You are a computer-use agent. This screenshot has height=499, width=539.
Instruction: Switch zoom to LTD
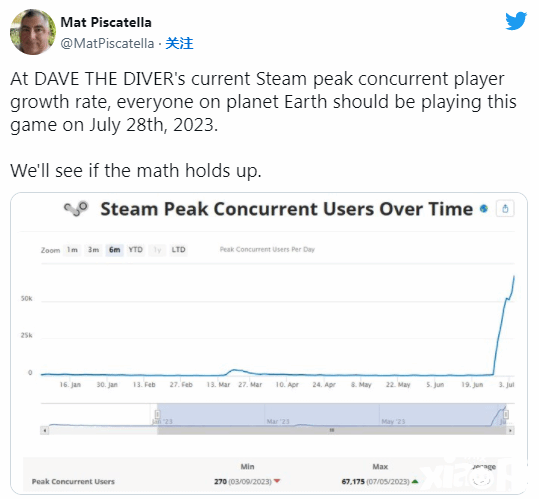pyautogui.click(x=178, y=250)
